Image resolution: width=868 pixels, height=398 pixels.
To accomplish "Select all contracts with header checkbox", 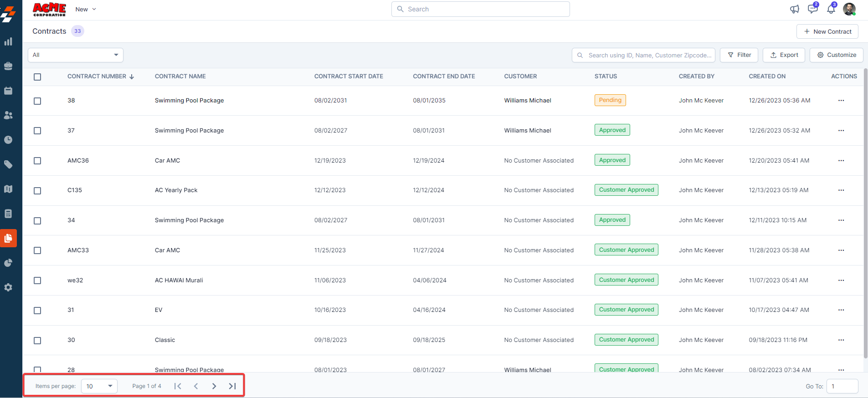I will tap(37, 77).
